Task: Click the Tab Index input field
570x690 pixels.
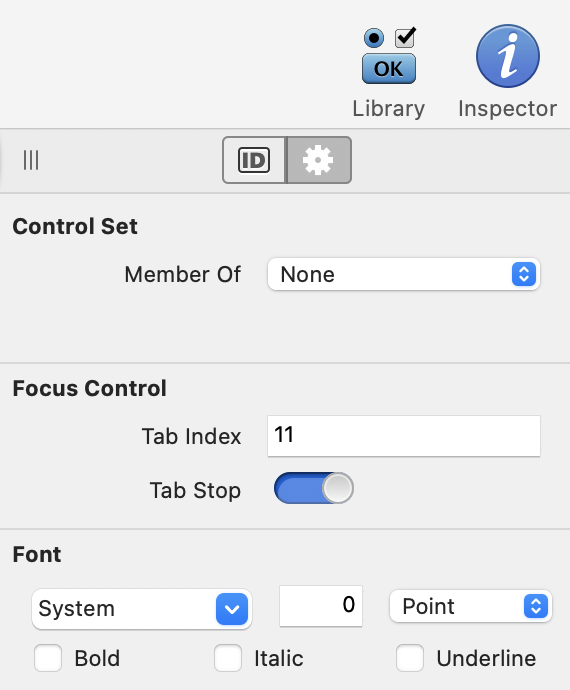Action: tap(404, 436)
